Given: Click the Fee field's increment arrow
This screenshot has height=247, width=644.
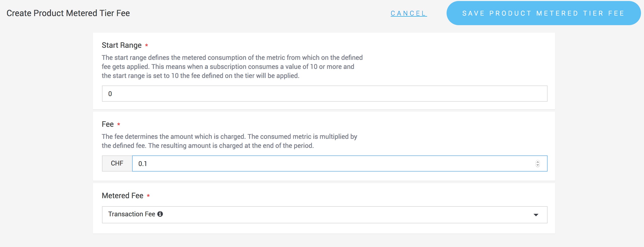Looking at the screenshot, I should 538,162.
